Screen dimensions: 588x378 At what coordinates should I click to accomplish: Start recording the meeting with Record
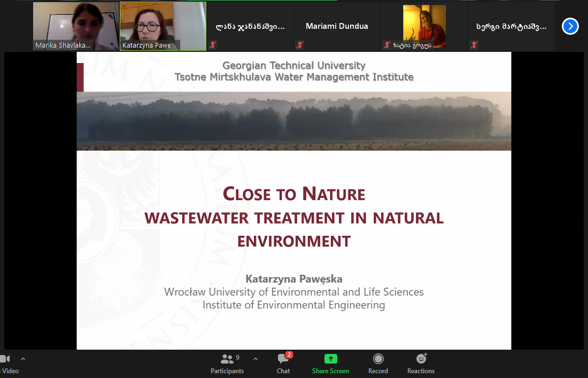(378, 364)
